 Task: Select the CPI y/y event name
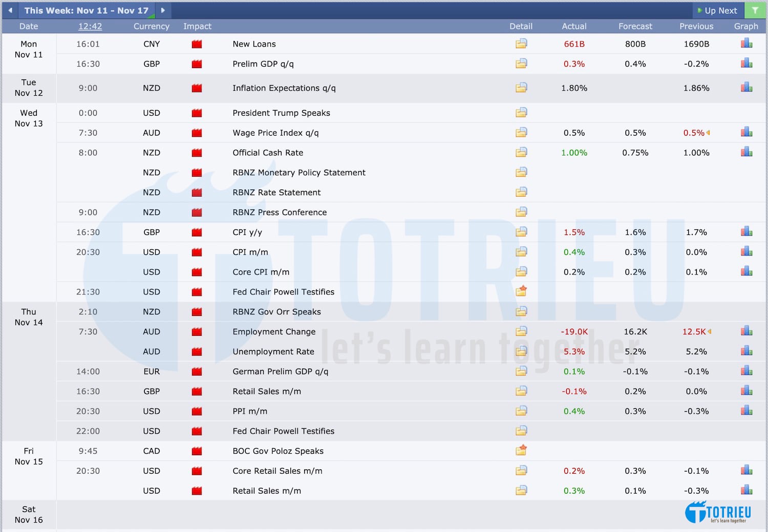tap(247, 232)
